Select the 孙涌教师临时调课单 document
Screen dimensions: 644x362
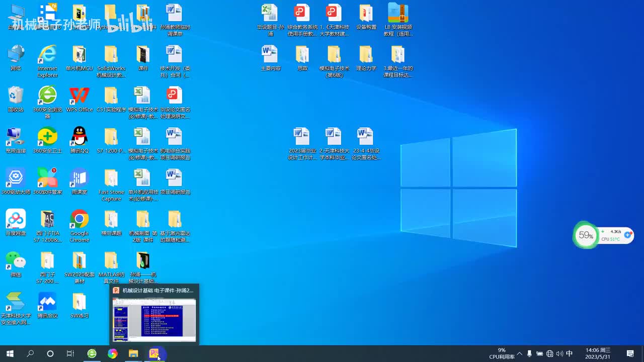175,20
